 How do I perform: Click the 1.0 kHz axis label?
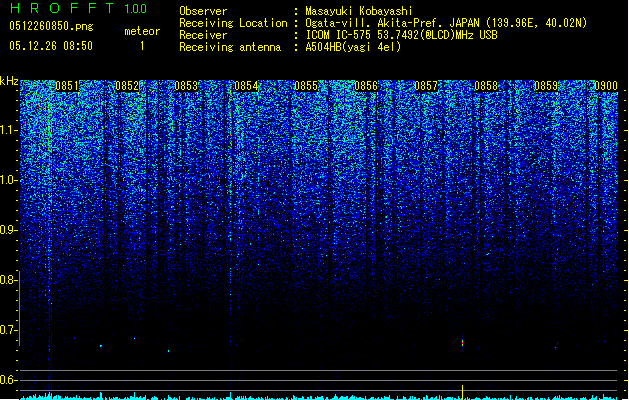click(9, 180)
